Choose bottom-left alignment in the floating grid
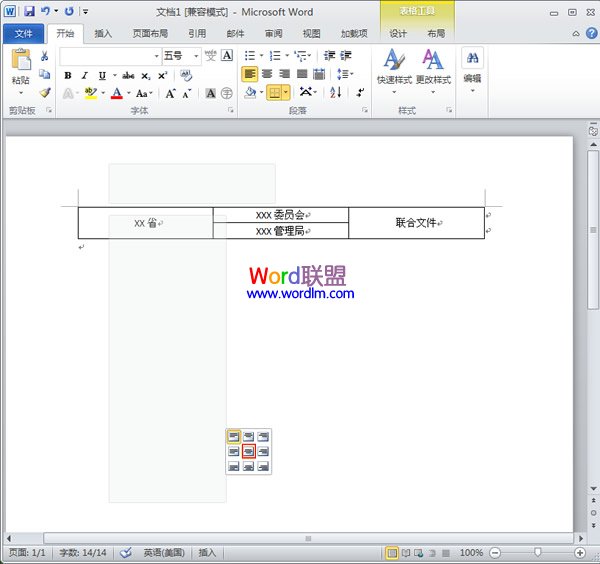Screen dimensions: 600x564 tap(233, 466)
